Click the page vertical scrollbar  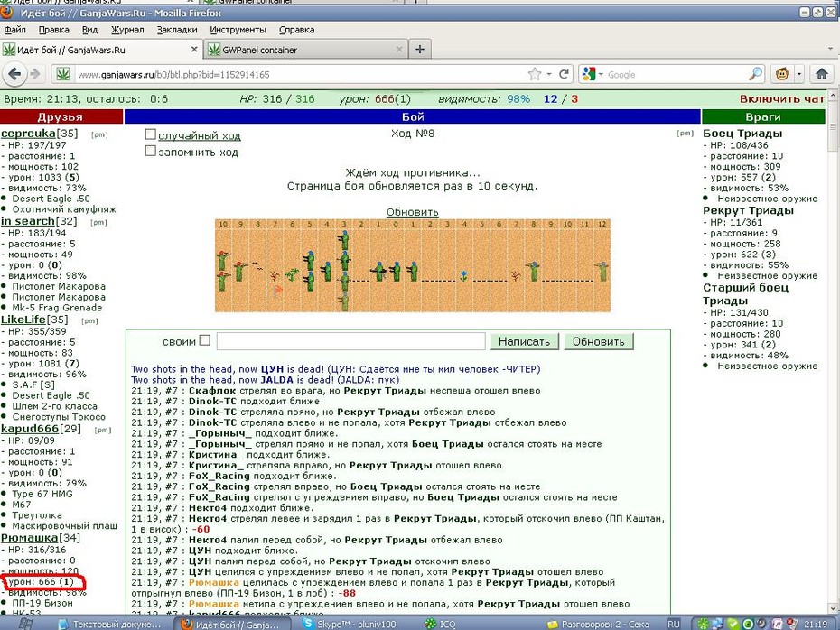834,352
